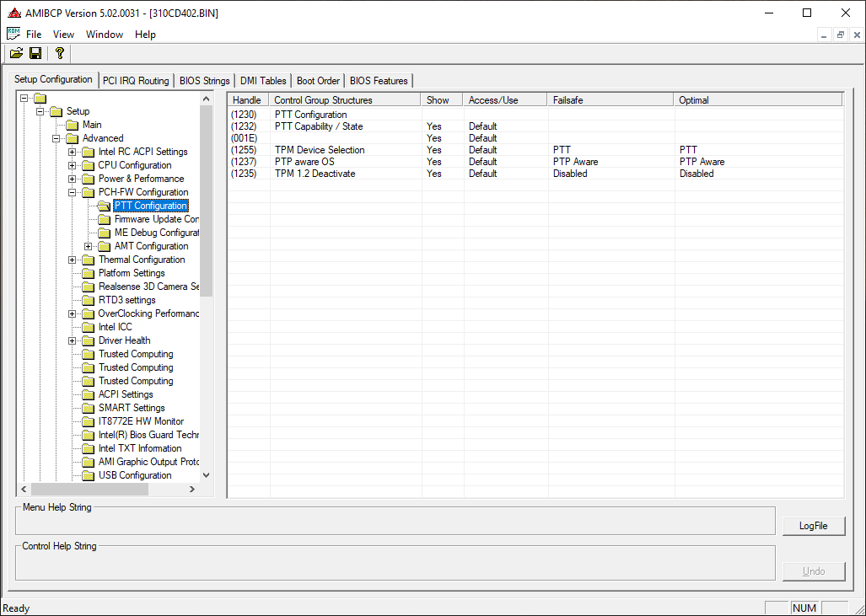Click the AMIBCP app icon in the title bar
Image resolution: width=866 pixels, height=616 pixels.
click(14, 13)
